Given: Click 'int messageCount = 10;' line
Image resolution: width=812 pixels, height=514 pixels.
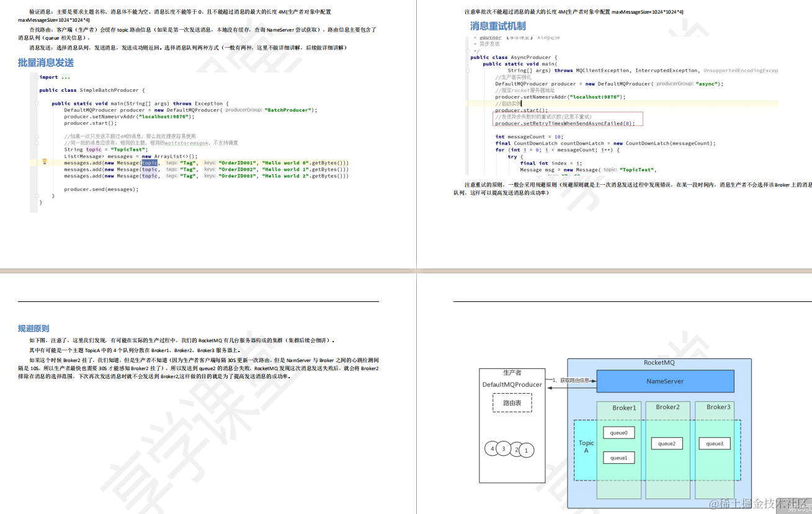Looking at the screenshot, I should pyautogui.click(x=529, y=137).
